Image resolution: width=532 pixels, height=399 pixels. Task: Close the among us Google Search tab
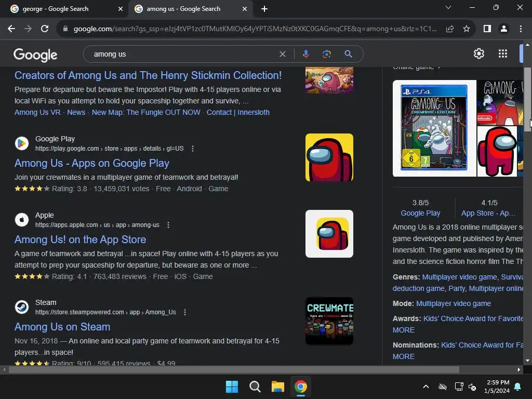[x=245, y=9]
